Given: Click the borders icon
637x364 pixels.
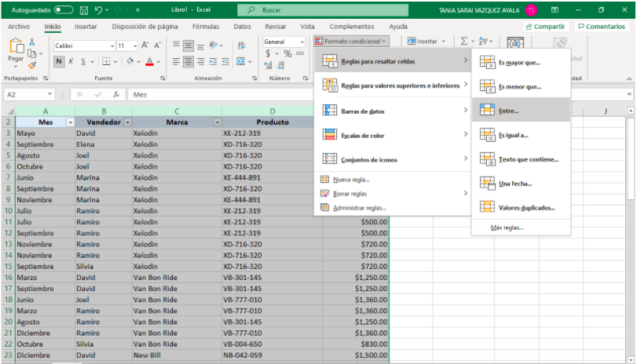Looking at the screenshot, I should 106,61.
